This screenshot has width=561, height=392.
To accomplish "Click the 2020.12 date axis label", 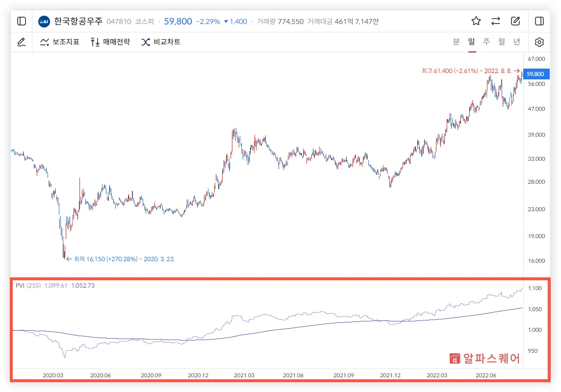I will coord(198,375).
